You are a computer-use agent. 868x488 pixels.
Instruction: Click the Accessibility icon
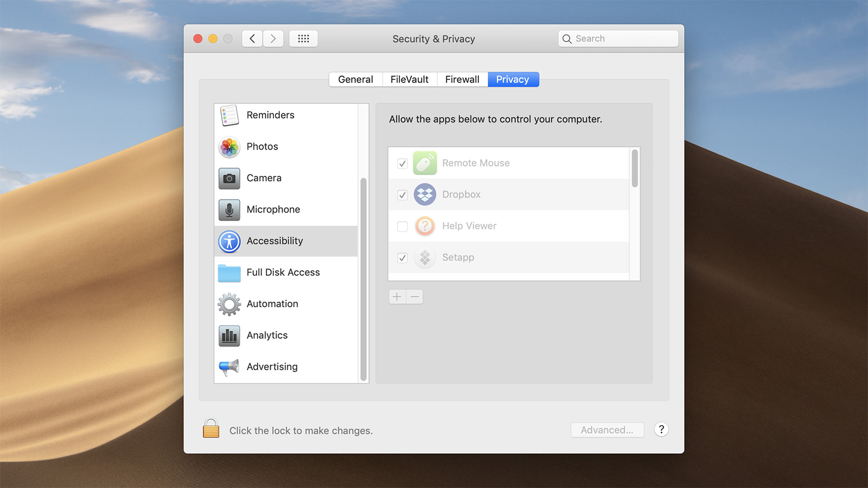[x=229, y=241]
